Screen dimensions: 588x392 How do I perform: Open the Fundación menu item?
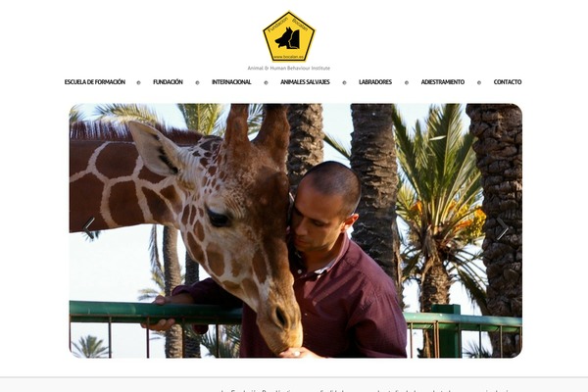tap(168, 82)
